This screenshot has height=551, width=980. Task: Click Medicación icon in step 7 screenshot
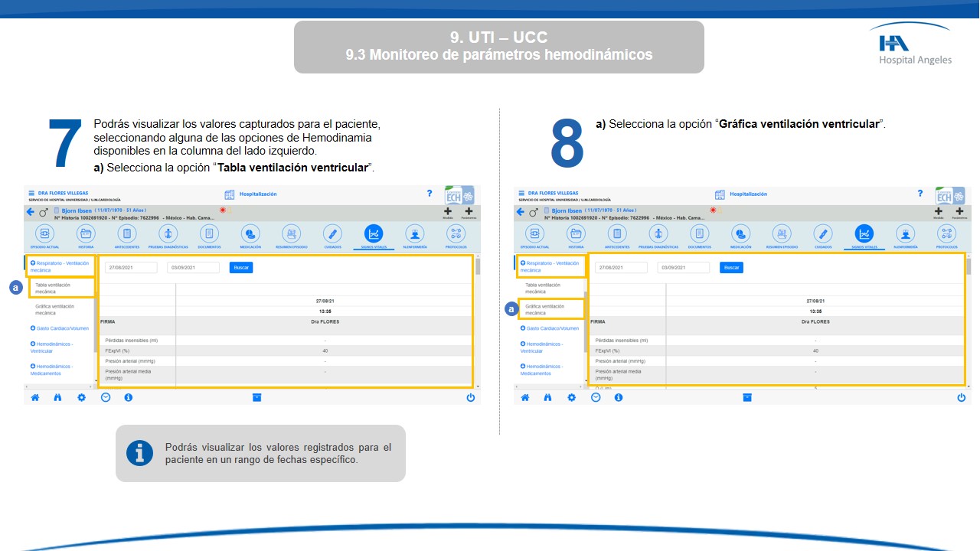[250, 233]
